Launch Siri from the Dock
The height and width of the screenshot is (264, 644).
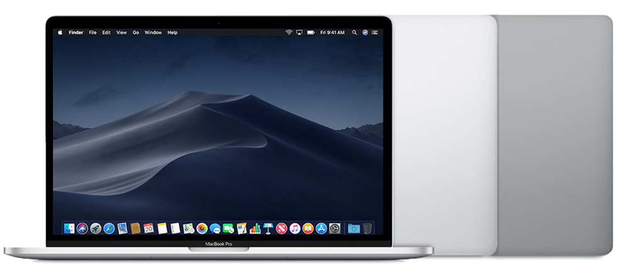click(x=82, y=228)
